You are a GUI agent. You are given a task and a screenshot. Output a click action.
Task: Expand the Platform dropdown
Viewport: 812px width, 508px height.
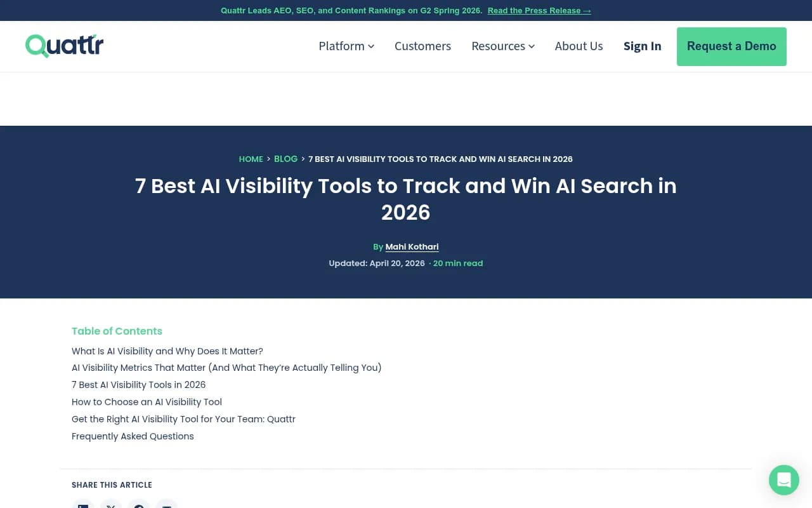pos(346,46)
